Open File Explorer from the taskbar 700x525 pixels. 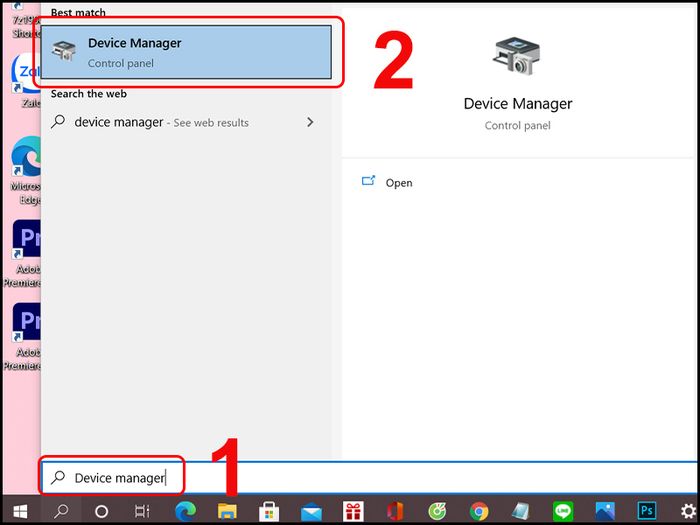click(x=227, y=511)
